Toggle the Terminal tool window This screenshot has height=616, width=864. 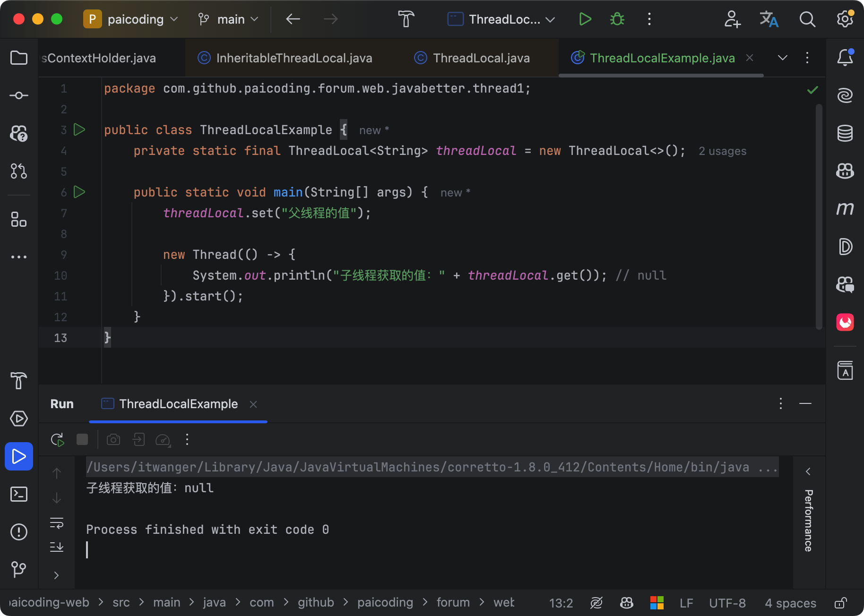[x=18, y=494]
